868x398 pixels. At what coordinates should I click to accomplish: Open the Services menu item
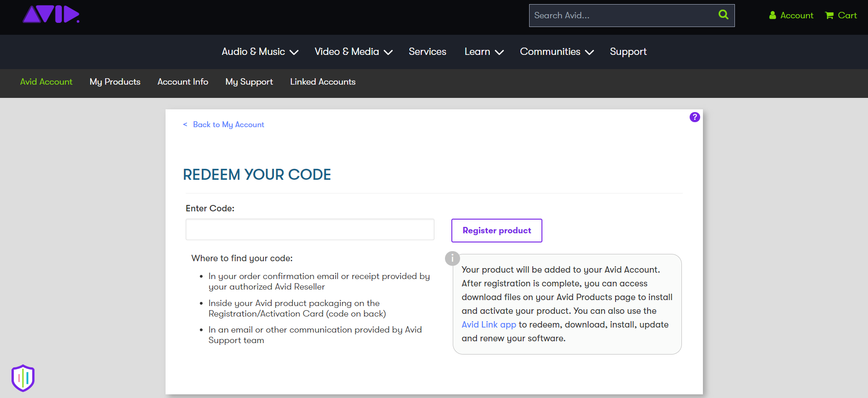point(428,52)
